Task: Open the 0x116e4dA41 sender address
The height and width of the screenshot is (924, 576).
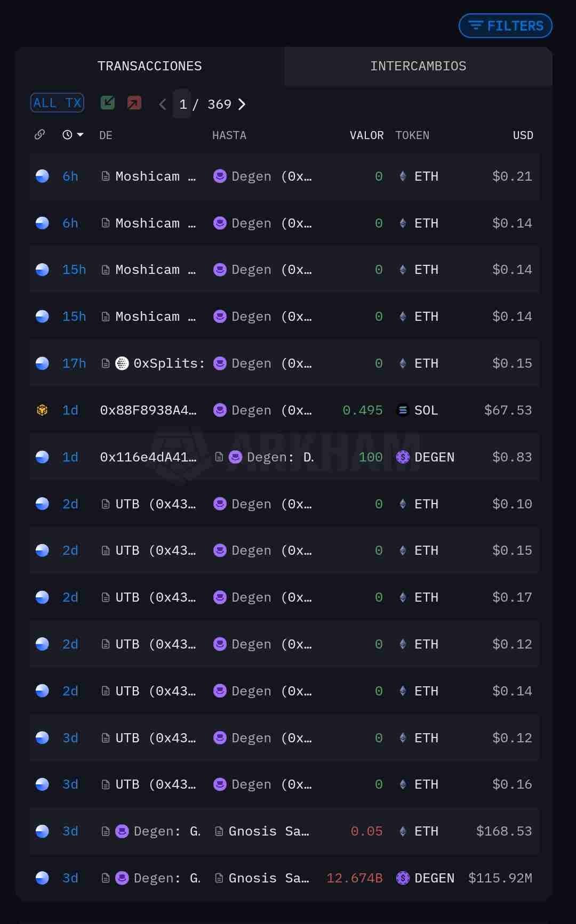Action: coord(148,457)
